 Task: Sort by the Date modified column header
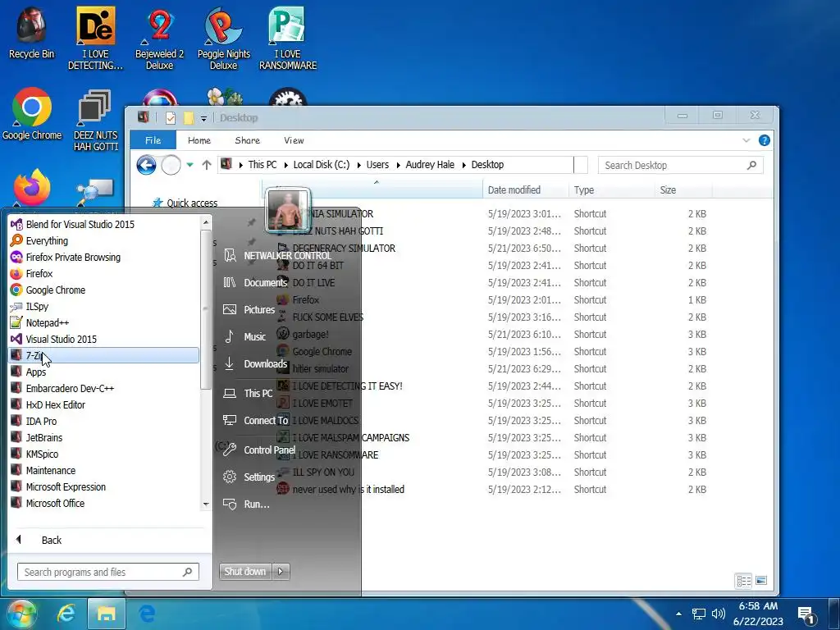click(x=526, y=190)
